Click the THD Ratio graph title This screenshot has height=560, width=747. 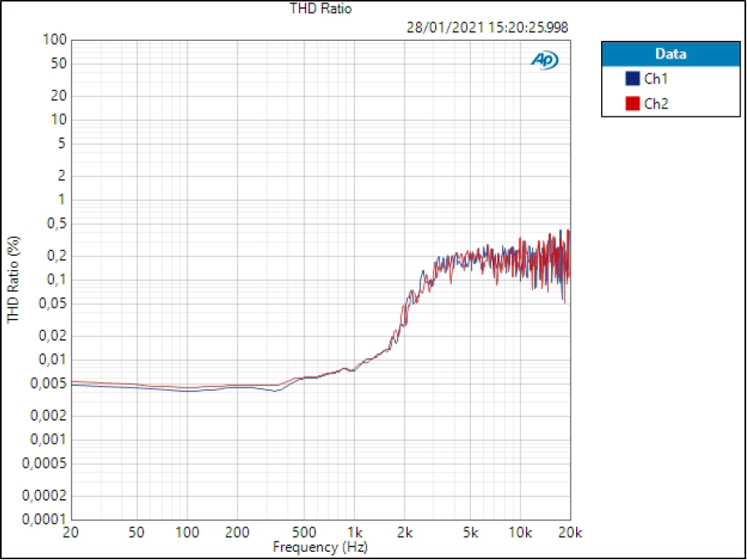click(x=321, y=8)
